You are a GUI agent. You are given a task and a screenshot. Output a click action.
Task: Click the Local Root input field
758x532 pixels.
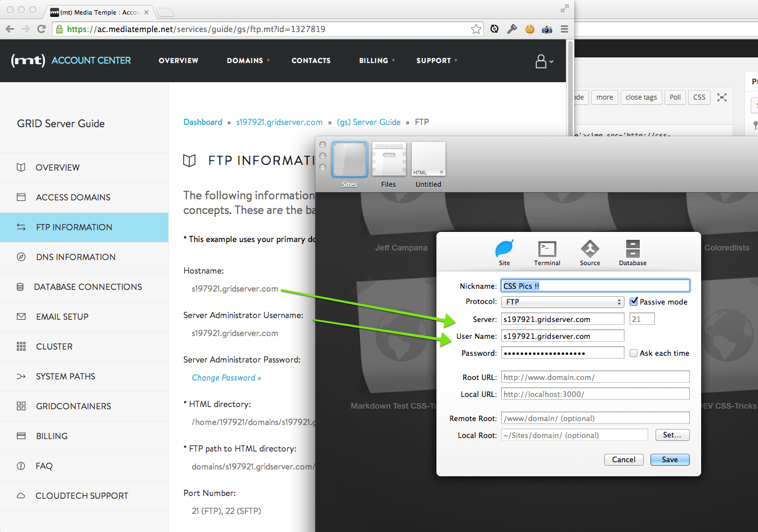pos(574,435)
